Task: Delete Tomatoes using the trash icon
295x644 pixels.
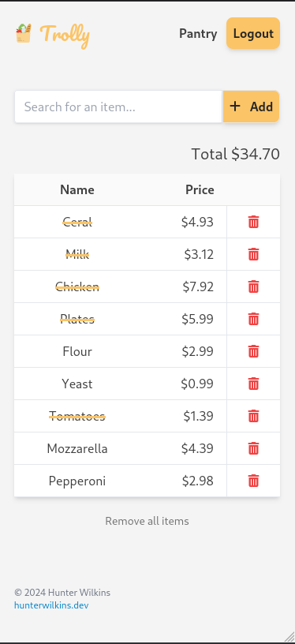Action: click(253, 416)
